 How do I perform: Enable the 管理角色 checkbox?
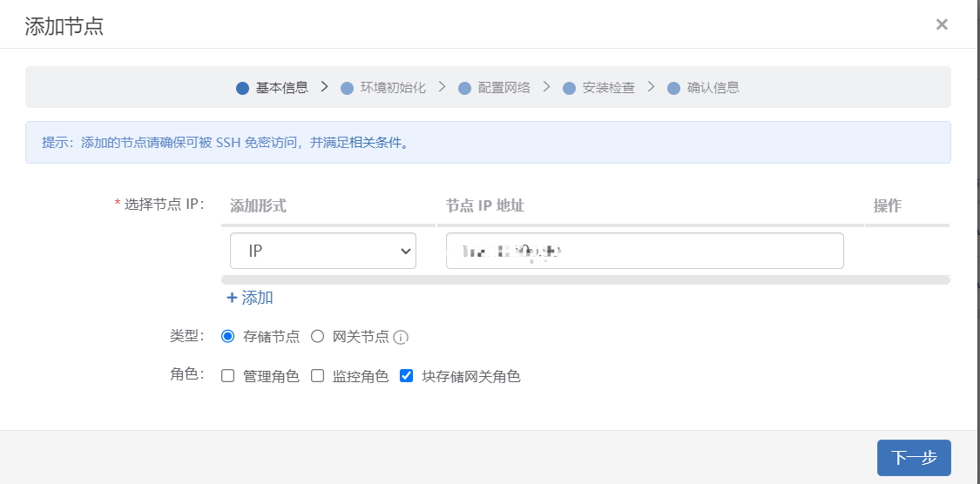tap(228, 376)
